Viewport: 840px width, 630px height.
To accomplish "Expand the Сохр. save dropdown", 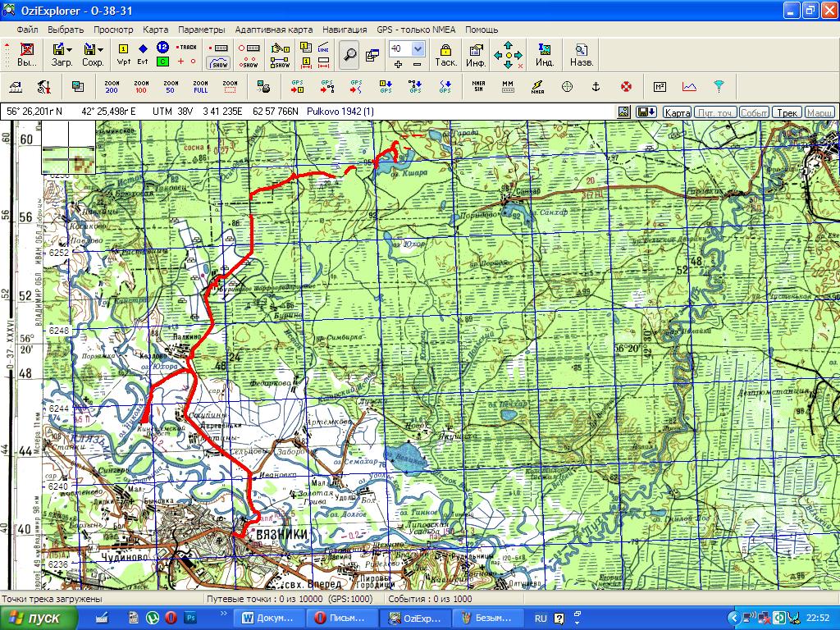I will (101, 50).
